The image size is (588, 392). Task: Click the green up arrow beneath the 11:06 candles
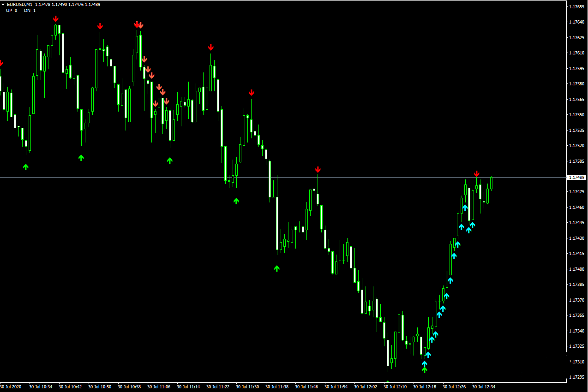(x=169, y=160)
